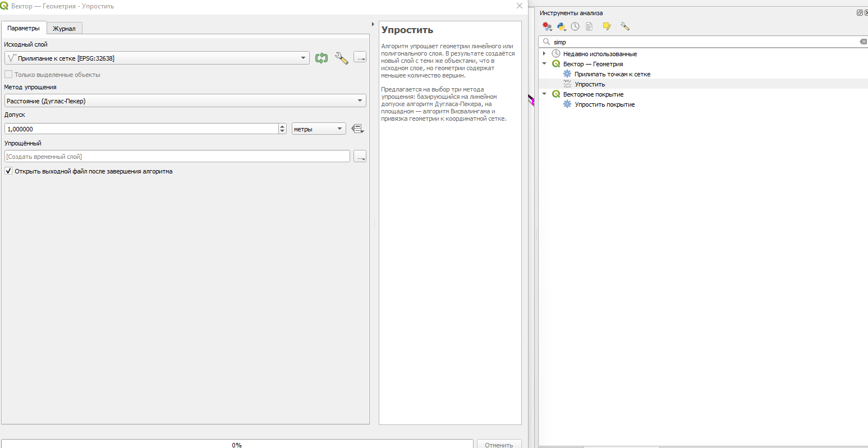Open the units dropdown showing "метры"

click(319, 129)
